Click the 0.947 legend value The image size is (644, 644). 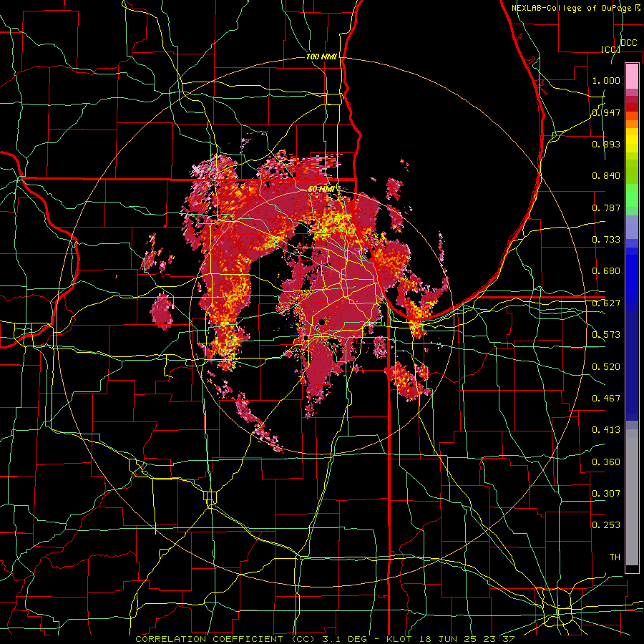tap(606, 112)
